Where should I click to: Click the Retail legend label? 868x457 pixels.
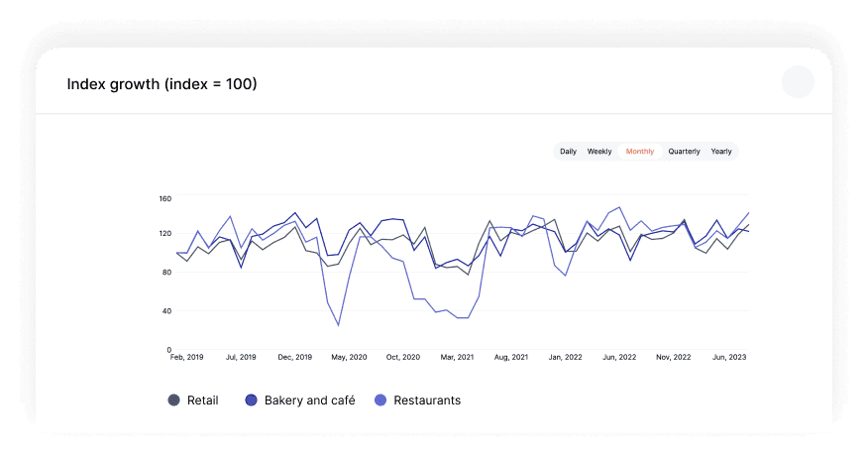tap(202, 400)
